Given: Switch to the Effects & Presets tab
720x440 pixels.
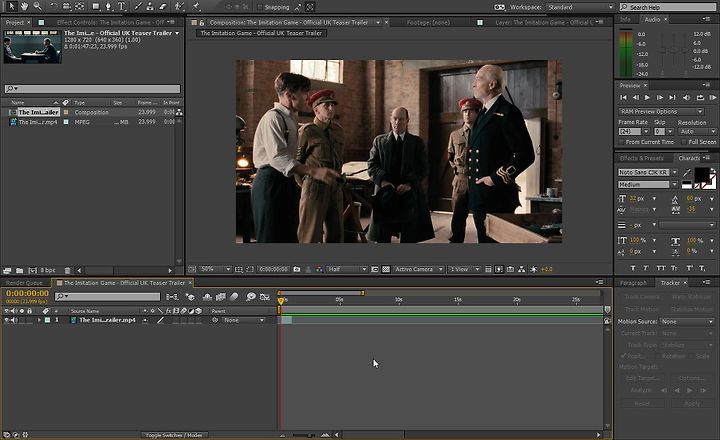Looking at the screenshot, I should pyautogui.click(x=641, y=158).
